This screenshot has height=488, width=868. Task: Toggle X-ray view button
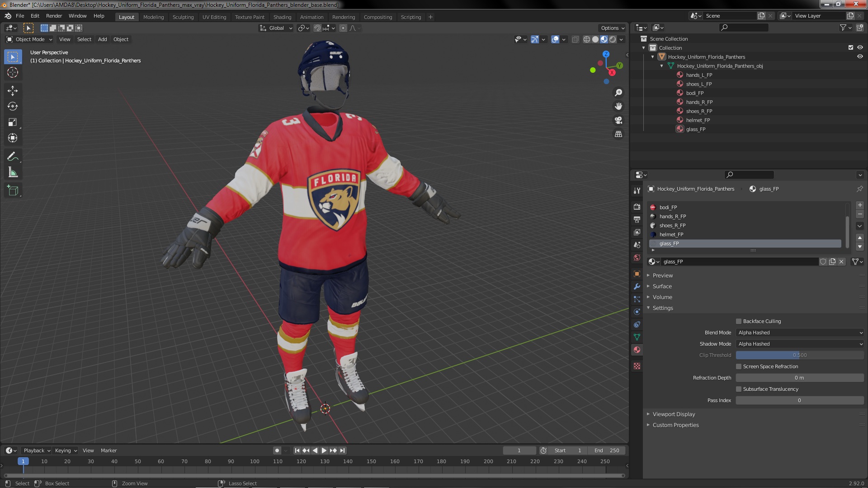[575, 39]
